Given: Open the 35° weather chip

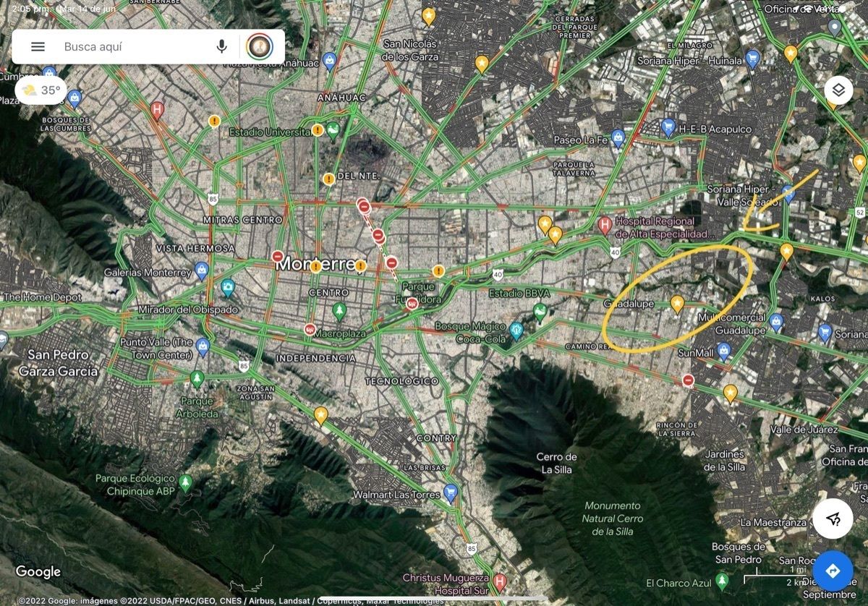Looking at the screenshot, I should pyautogui.click(x=41, y=91).
